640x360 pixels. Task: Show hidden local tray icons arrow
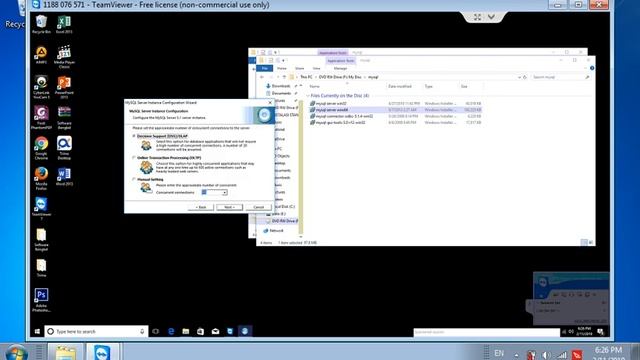tap(516, 355)
